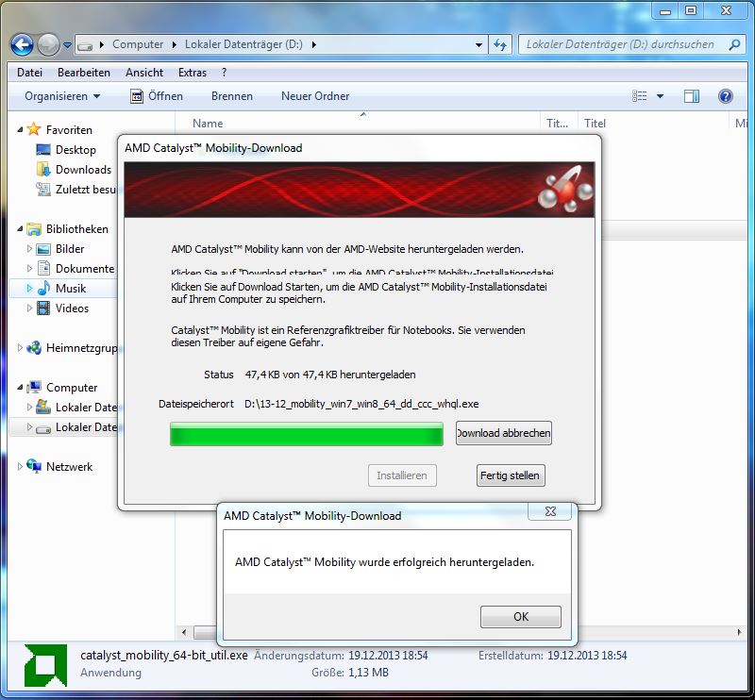Open the Extras menu
The width and height of the screenshot is (755, 700).
(193, 73)
